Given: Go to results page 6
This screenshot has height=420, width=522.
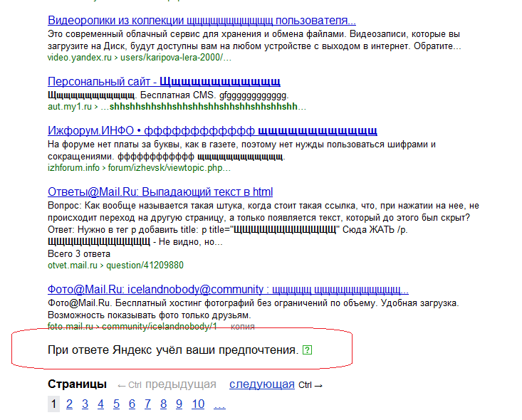Looking at the screenshot, I should [x=132, y=404].
